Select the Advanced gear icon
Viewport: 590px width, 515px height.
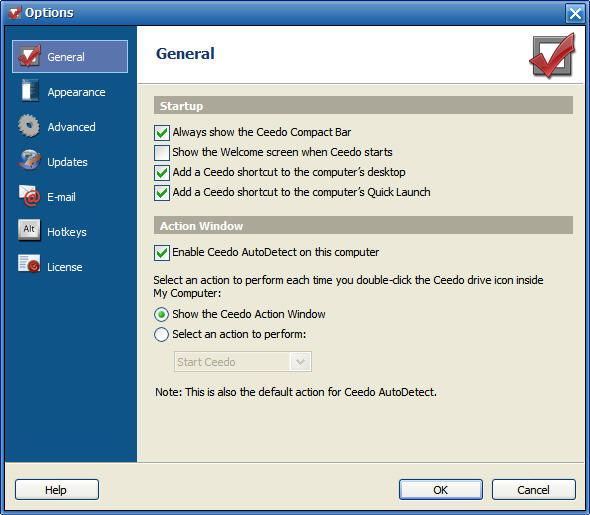[x=29, y=126]
